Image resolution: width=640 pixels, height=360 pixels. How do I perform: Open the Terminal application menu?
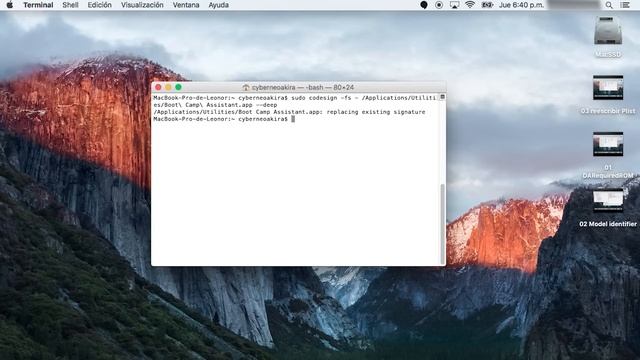point(38,5)
